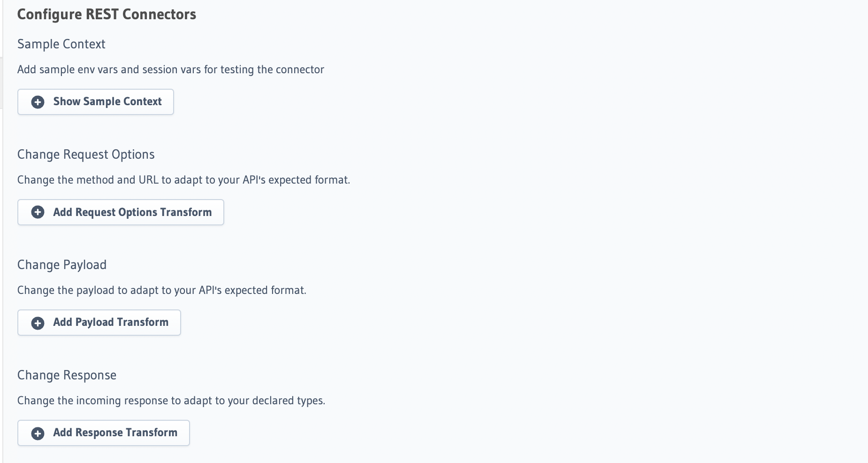Screen dimensions: 868x463
Task: Expand the request options transform editor
Action: 121,212
